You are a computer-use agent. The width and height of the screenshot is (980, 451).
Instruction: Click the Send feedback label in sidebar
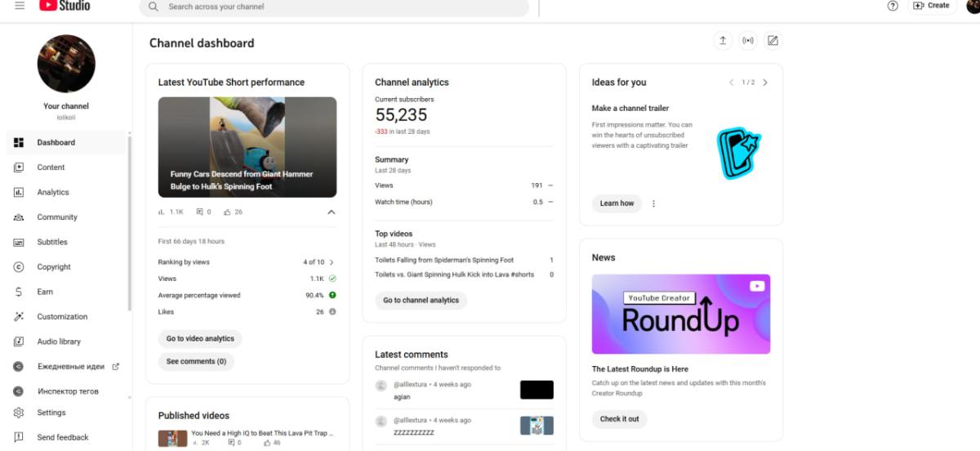(x=63, y=437)
